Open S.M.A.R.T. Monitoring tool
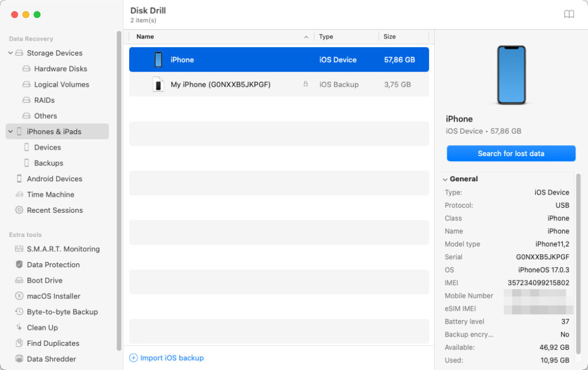The height and width of the screenshot is (370, 588). click(x=63, y=248)
